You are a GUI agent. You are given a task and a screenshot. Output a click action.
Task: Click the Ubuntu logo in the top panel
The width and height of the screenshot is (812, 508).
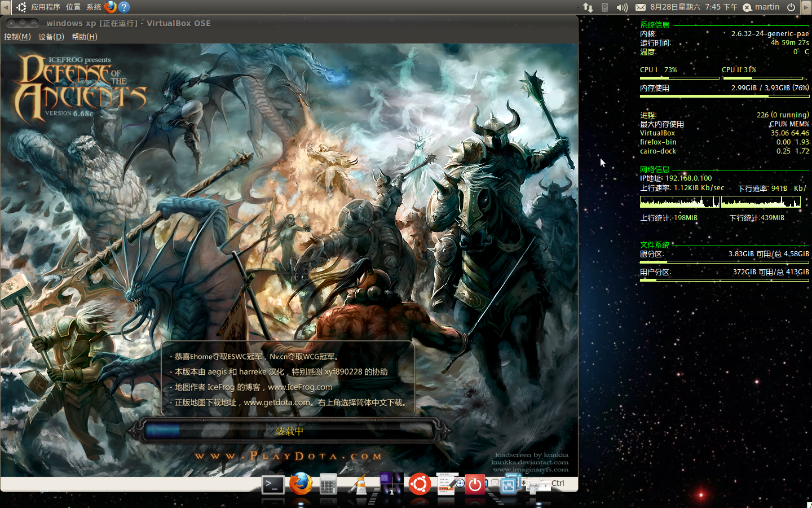pos(21,7)
